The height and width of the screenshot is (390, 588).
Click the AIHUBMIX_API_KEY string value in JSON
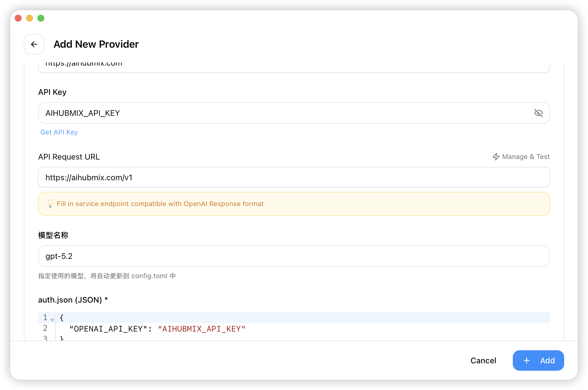point(201,329)
